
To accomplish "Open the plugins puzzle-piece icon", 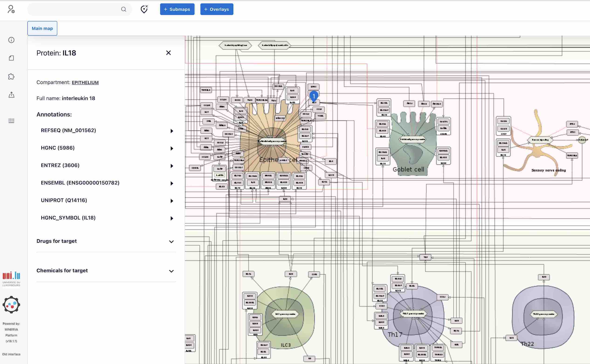I will (x=11, y=76).
